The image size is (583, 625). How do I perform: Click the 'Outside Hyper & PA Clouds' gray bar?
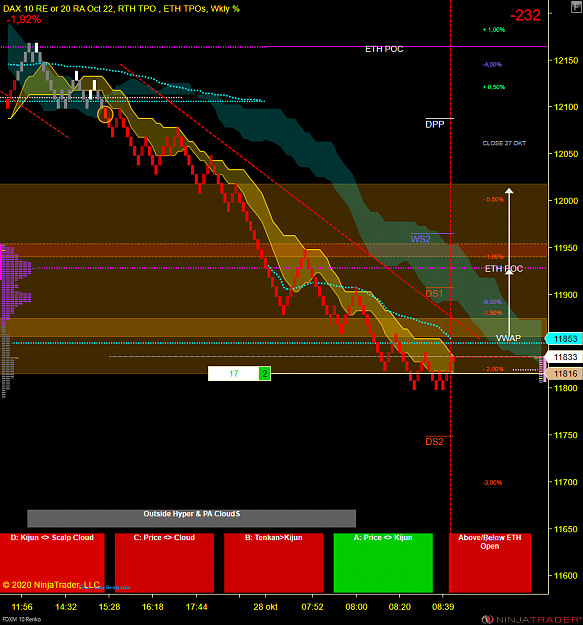pos(191,518)
